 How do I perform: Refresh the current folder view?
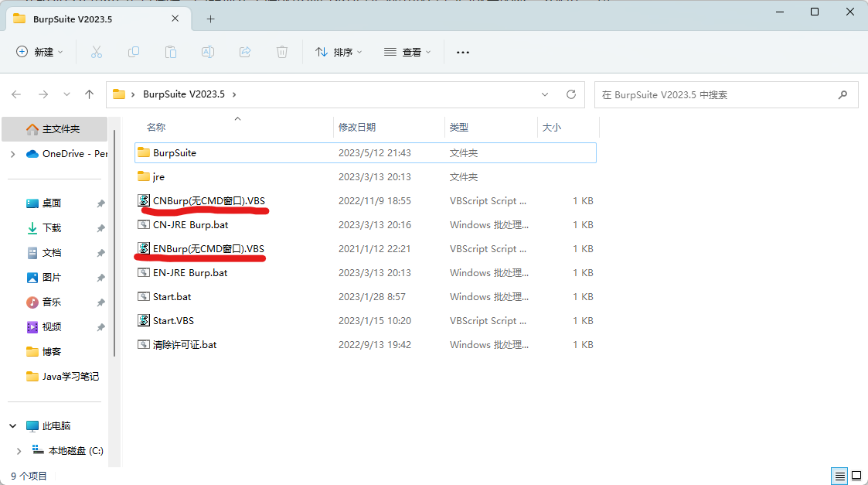pos(571,94)
